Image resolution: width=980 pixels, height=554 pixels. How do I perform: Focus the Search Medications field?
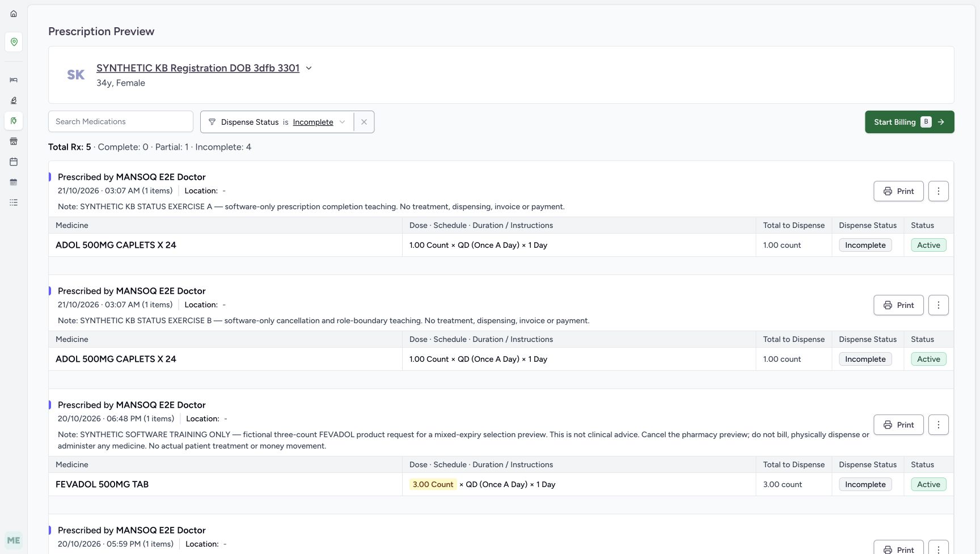click(121, 121)
